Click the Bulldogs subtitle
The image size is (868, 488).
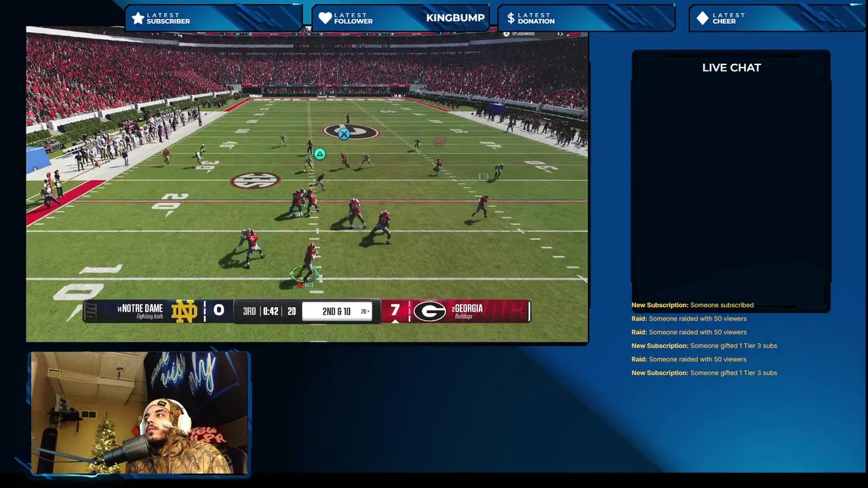(464, 317)
